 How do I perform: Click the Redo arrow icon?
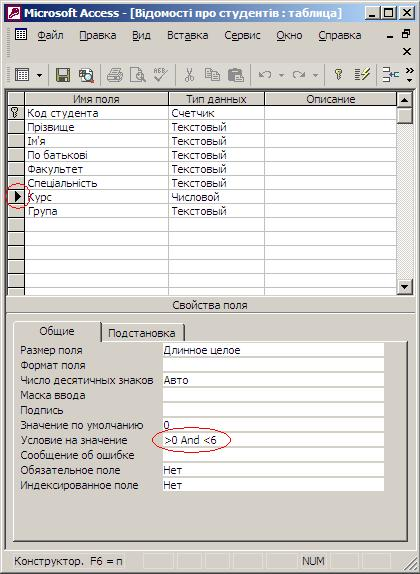[x=299, y=75]
